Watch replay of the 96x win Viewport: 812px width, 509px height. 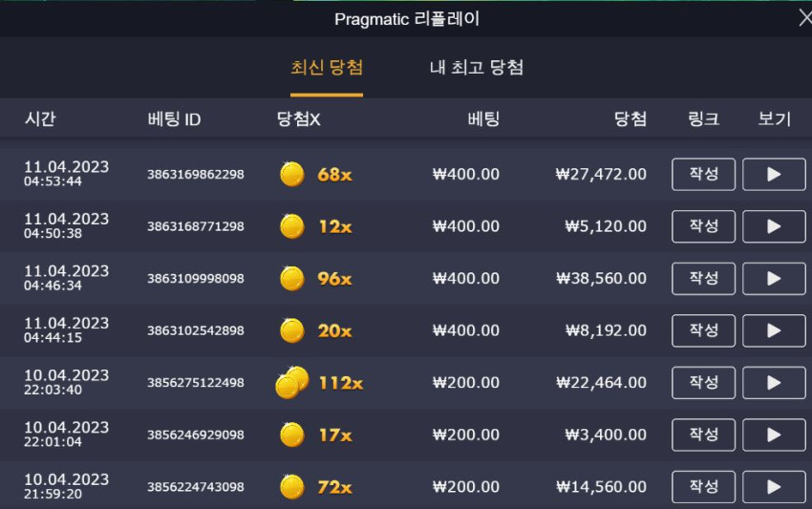coord(774,279)
